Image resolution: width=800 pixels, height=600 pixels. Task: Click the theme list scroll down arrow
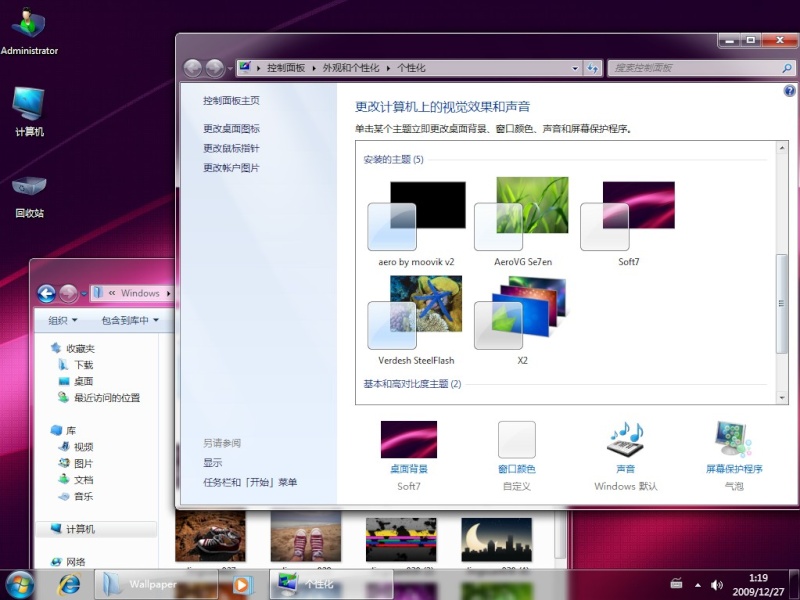pyautogui.click(x=782, y=397)
